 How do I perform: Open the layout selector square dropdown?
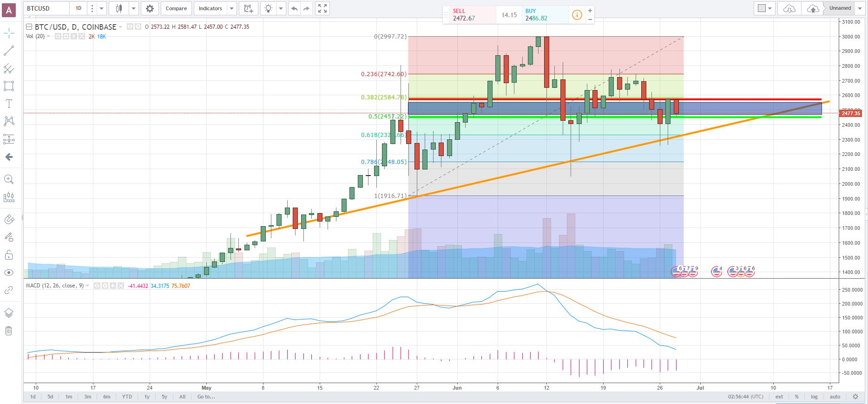coord(764,8)
